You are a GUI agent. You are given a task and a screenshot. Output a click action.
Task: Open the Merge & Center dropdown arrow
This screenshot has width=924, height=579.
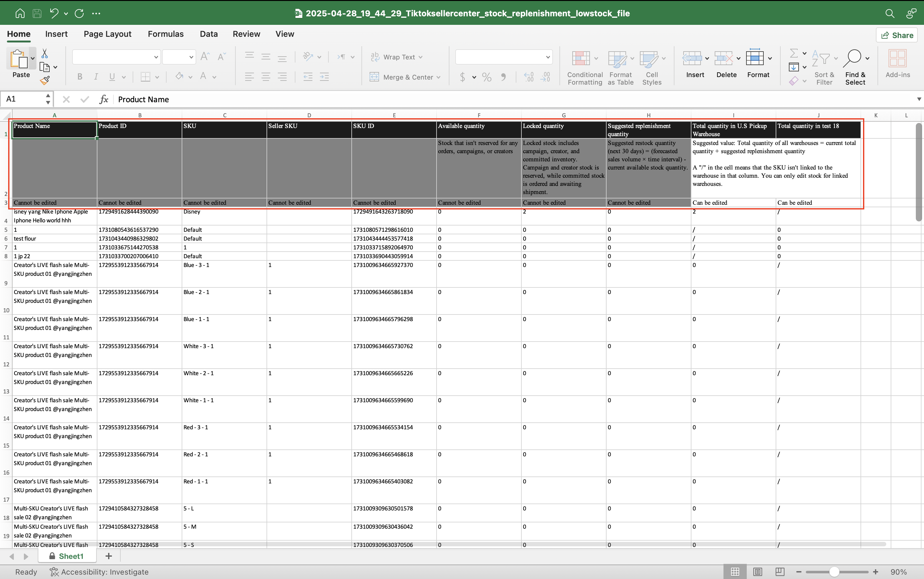click(x=438, y=77)
